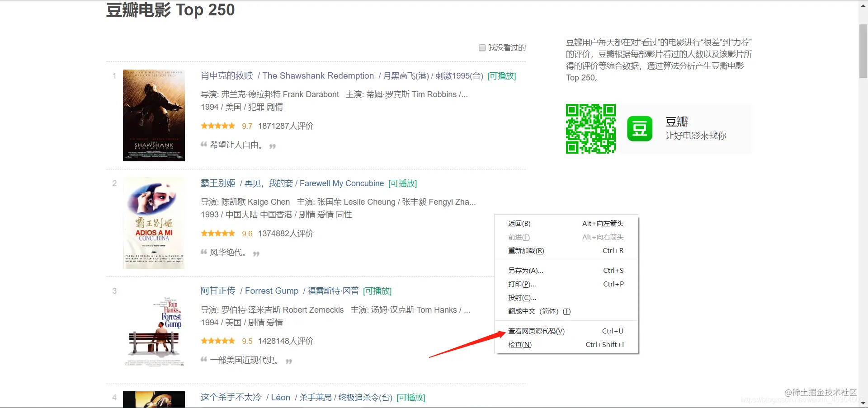Click [可播放] tag next to 肖申克的救赎
This screenshot has width=868, height=408.
click(x=502, y=76)
